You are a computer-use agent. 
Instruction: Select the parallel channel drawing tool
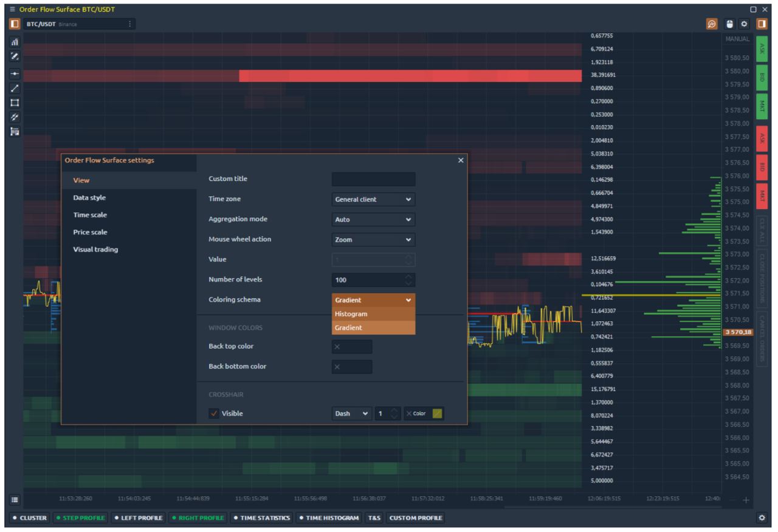click(x=13, y=117)
